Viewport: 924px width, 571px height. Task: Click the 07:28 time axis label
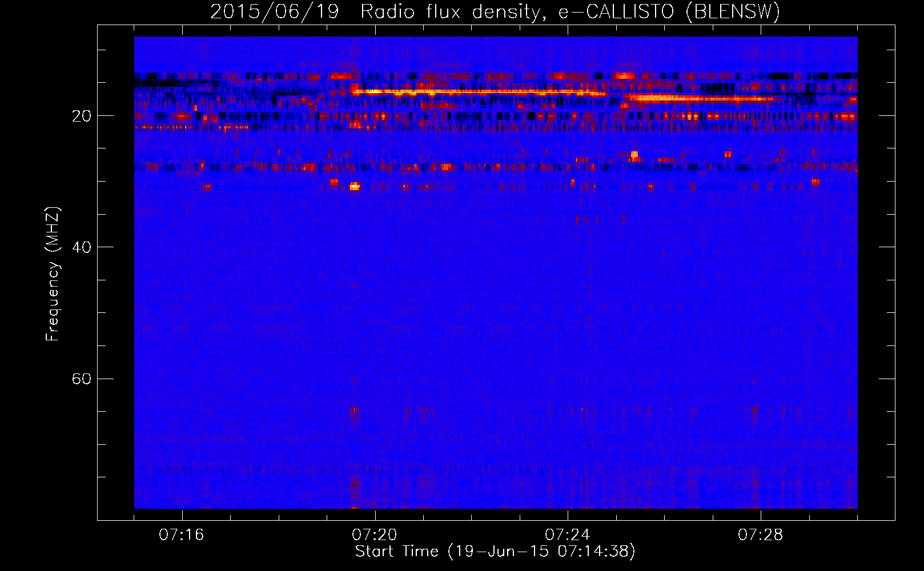pyautogui.click(x=761, y=535)
